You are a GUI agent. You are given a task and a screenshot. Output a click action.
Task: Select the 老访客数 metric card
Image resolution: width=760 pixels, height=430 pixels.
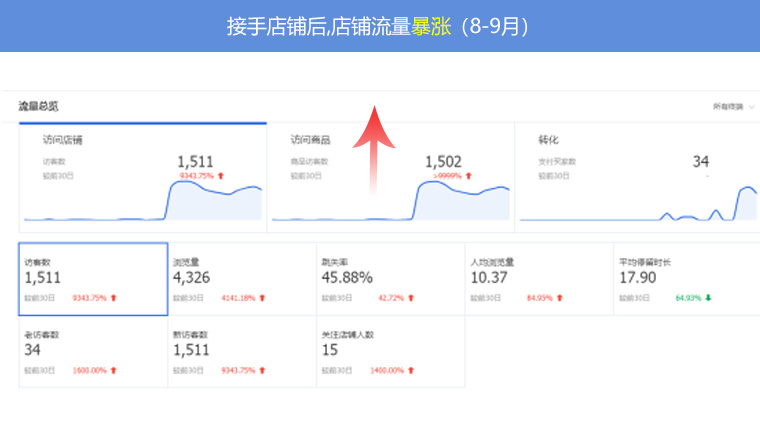93,356
